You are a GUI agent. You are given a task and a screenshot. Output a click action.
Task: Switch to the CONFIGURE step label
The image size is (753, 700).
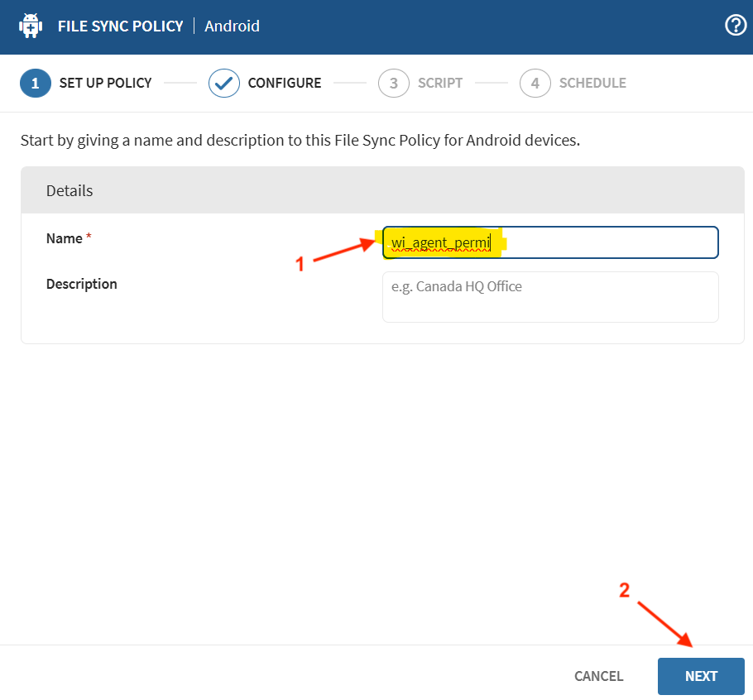coord(284,83)
